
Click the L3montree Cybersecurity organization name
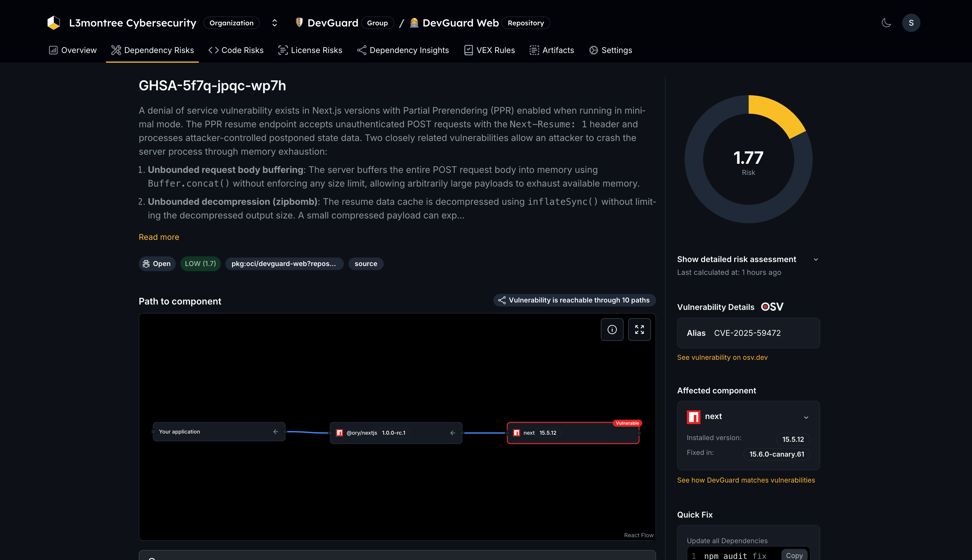click(x=133, y=23)
